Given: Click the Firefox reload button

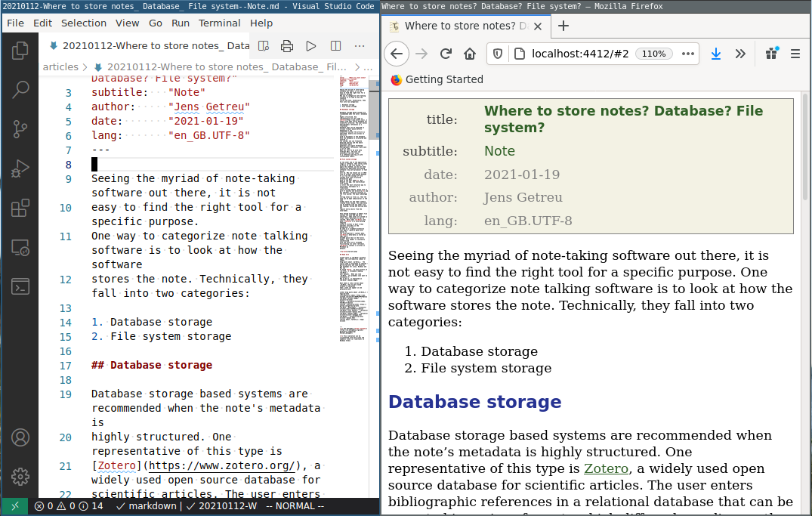Looking at the screenshot, I should point(446,54).
